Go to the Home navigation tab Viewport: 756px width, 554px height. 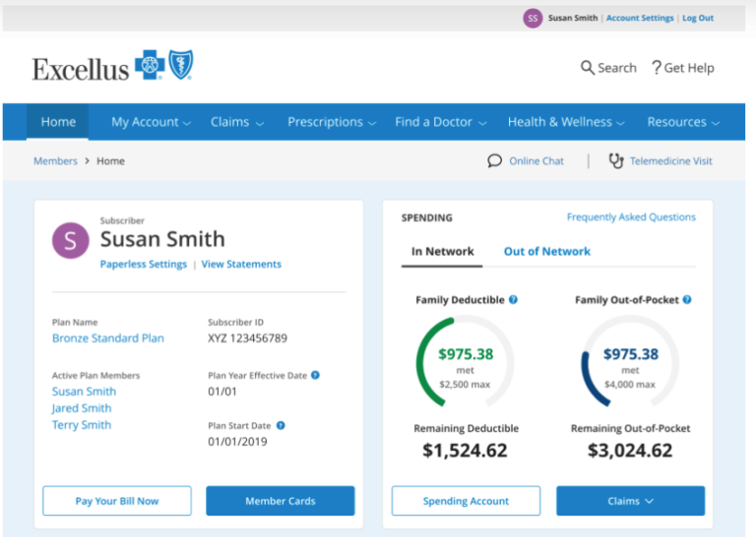[x=58, y=122]
